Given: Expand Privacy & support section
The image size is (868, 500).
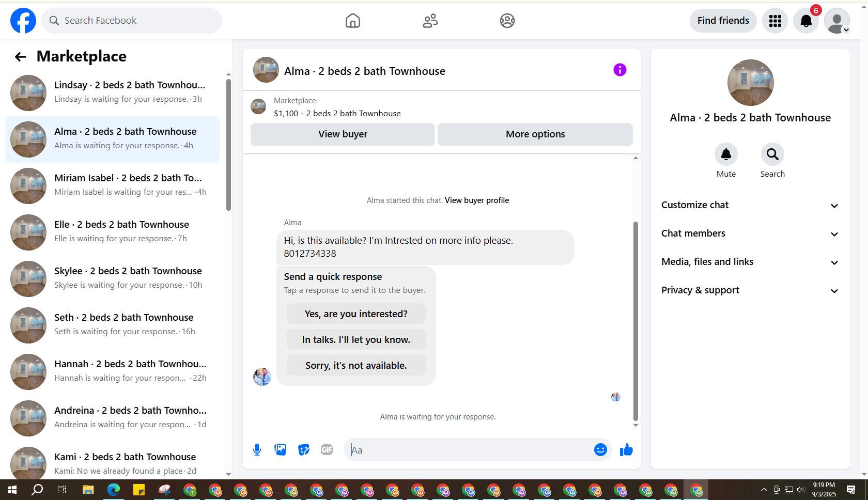Looking at the screenshot, I should point(750,290).
